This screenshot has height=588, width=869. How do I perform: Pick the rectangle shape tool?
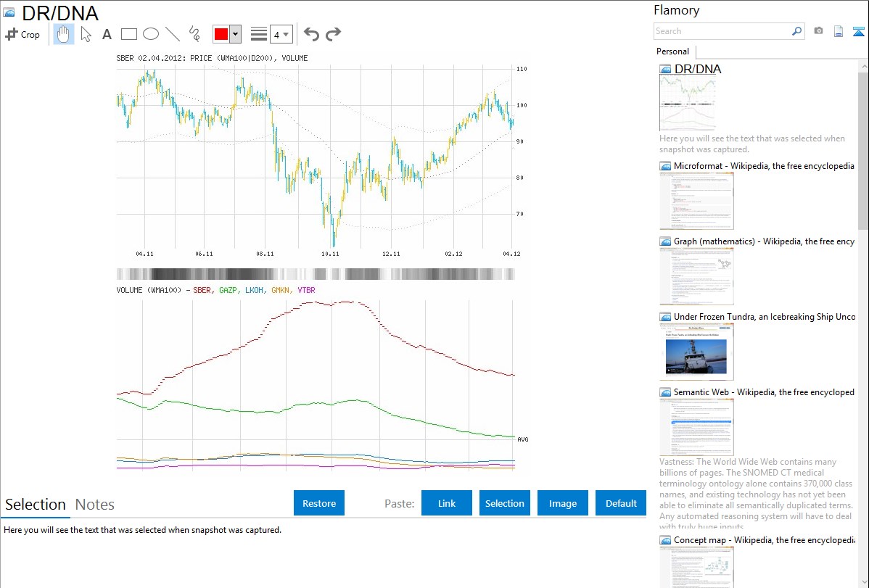tap(129, 34)
